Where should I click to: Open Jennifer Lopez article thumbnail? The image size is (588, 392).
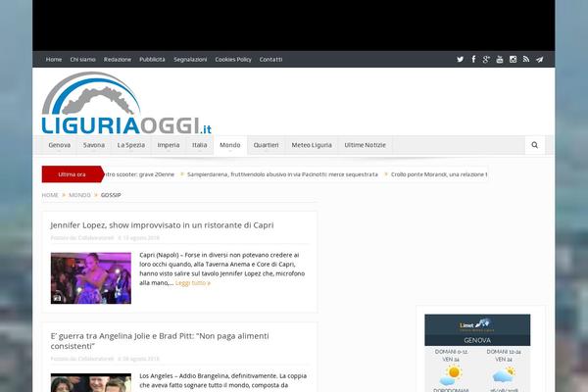tap(91, 278)
